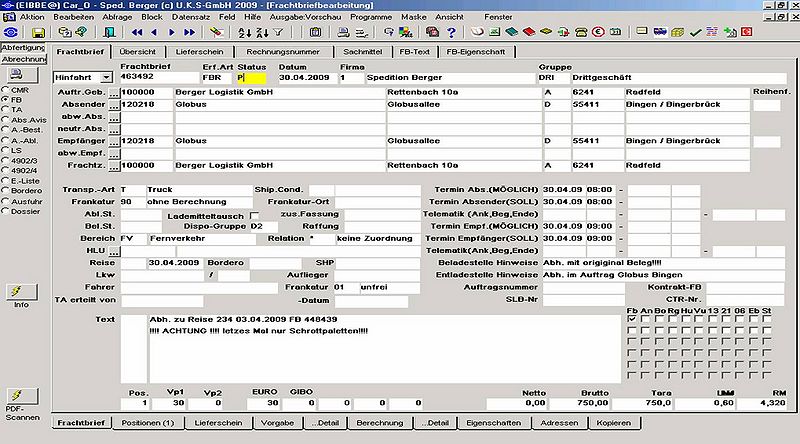The height and width of the screenshot is (444, 800).
Task: Open the neutr.Abs. lookup button
Action: coord(114,130)
